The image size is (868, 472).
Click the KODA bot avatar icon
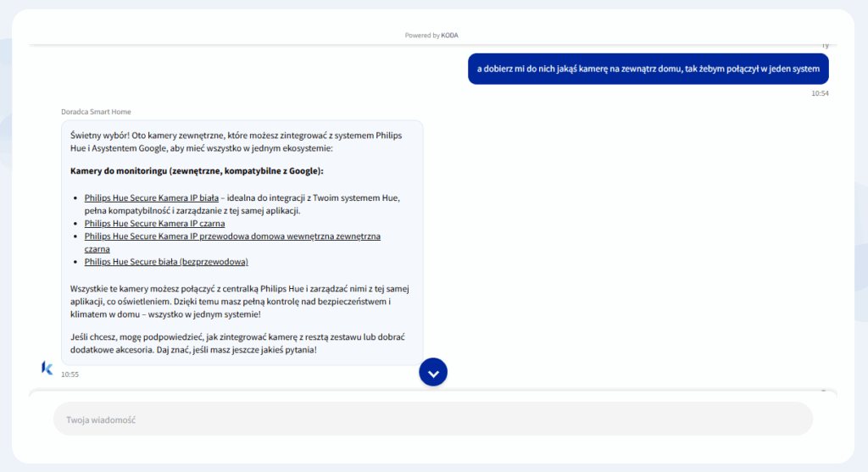coord(47,368)
